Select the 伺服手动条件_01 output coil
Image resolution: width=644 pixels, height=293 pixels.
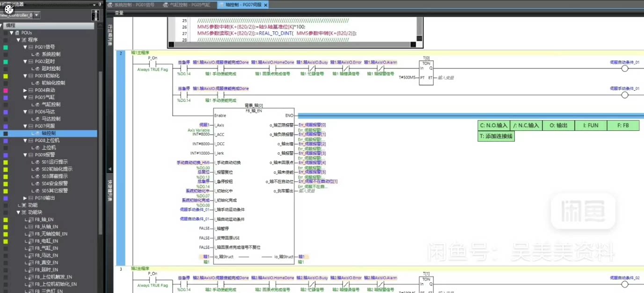coord(624,95)
